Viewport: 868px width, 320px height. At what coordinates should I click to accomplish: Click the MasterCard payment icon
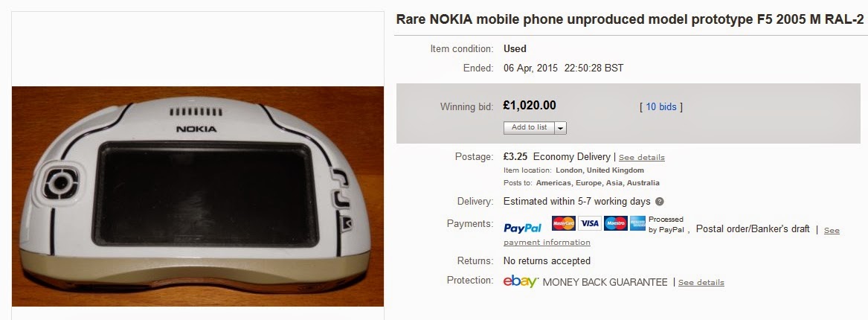point(564,223)
